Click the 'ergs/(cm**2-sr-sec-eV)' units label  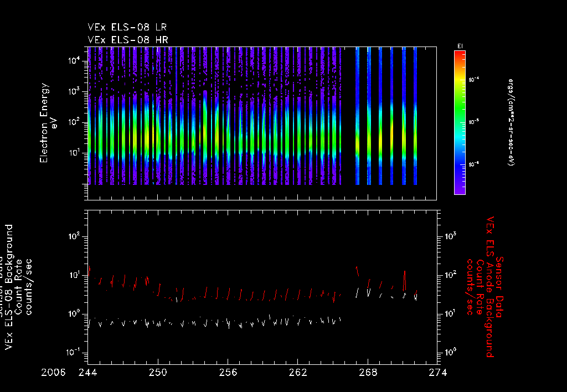tap(511, 122)
